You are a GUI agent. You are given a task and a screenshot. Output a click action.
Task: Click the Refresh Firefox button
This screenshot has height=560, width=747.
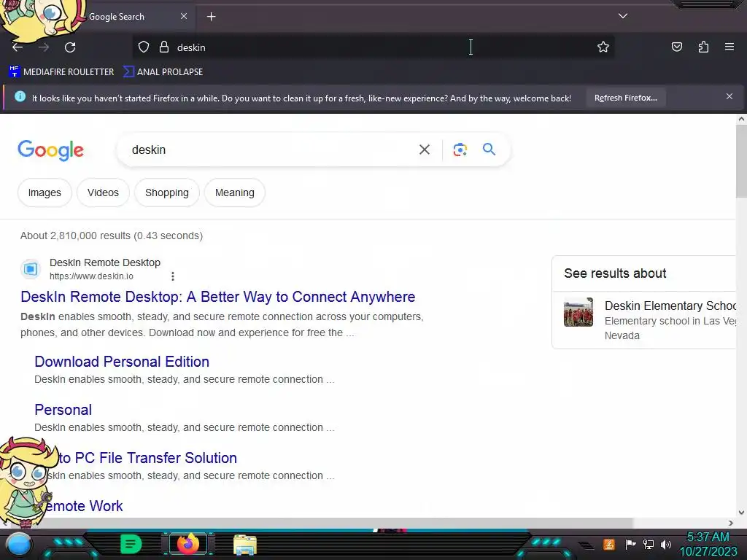(625, 98)
